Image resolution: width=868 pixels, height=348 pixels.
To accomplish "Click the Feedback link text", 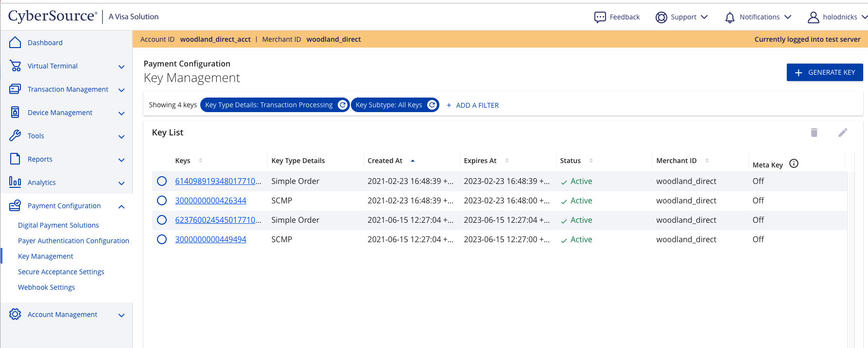I will tap(625, 17).
